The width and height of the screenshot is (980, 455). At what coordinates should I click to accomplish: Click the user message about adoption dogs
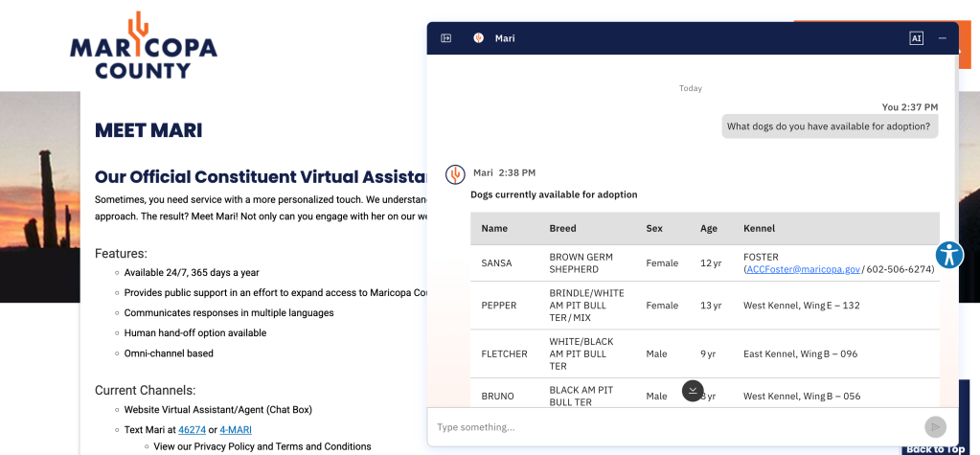830,126
